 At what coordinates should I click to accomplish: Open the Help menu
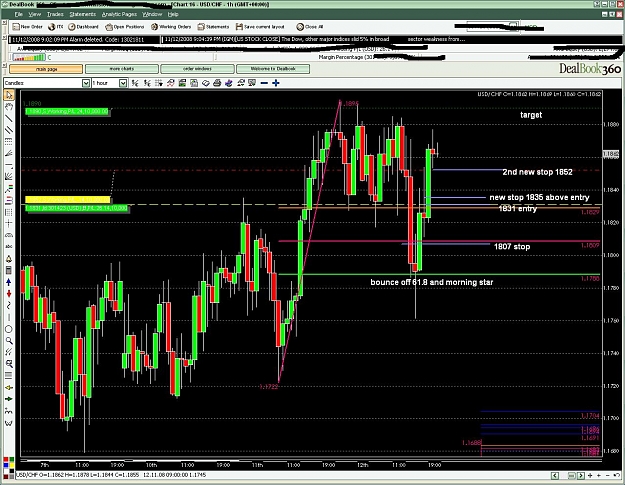tap(173, 14)
